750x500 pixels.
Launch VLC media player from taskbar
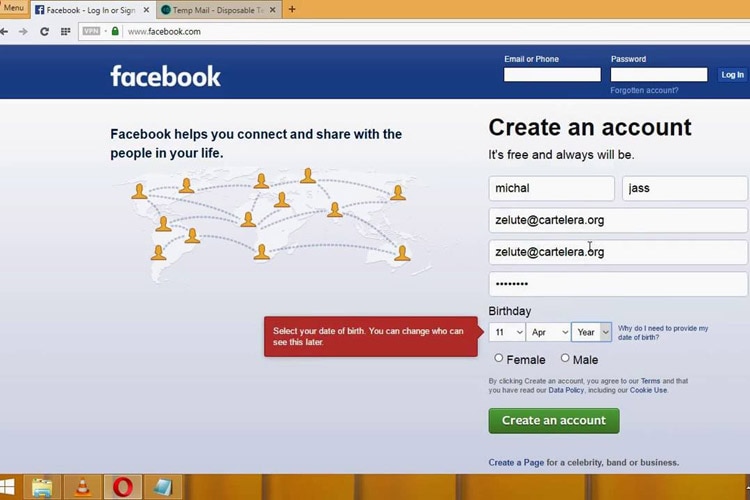pyautogui.click(x=83, y=487)
